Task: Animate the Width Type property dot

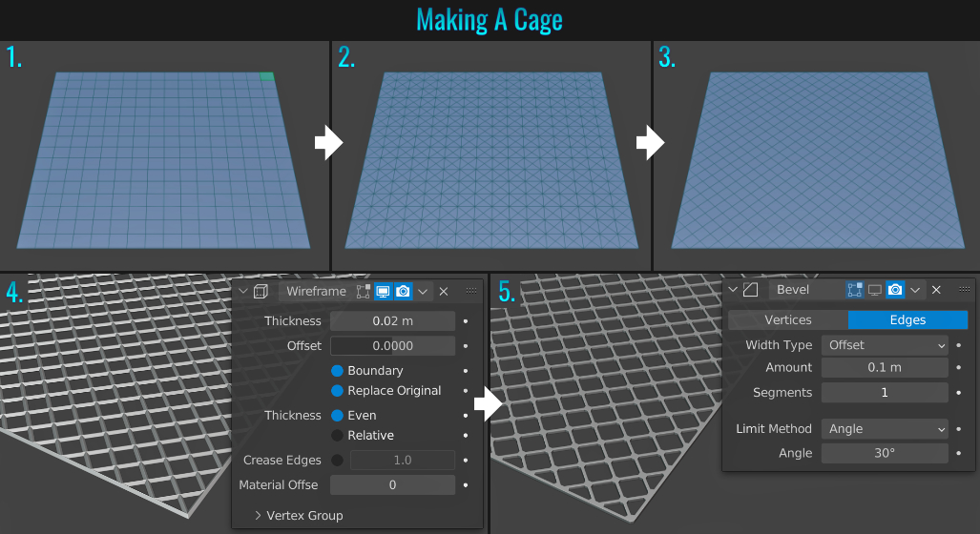Action: tap(959, 345)
